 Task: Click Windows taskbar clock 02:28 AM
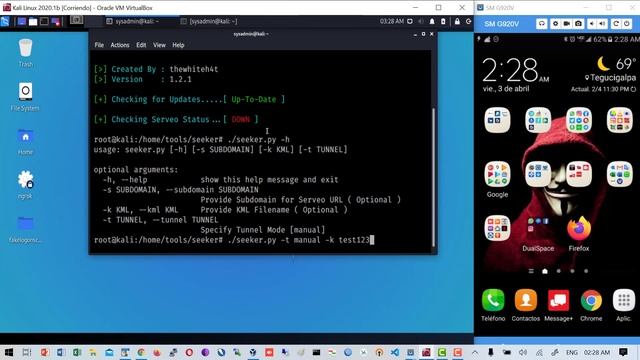(x=597, y=352)
